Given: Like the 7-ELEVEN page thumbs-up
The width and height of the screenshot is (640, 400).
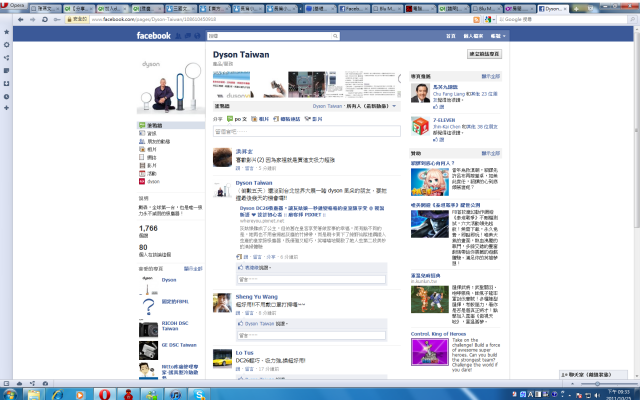Looking at the screenshot, I should click(x=438, y=140).
